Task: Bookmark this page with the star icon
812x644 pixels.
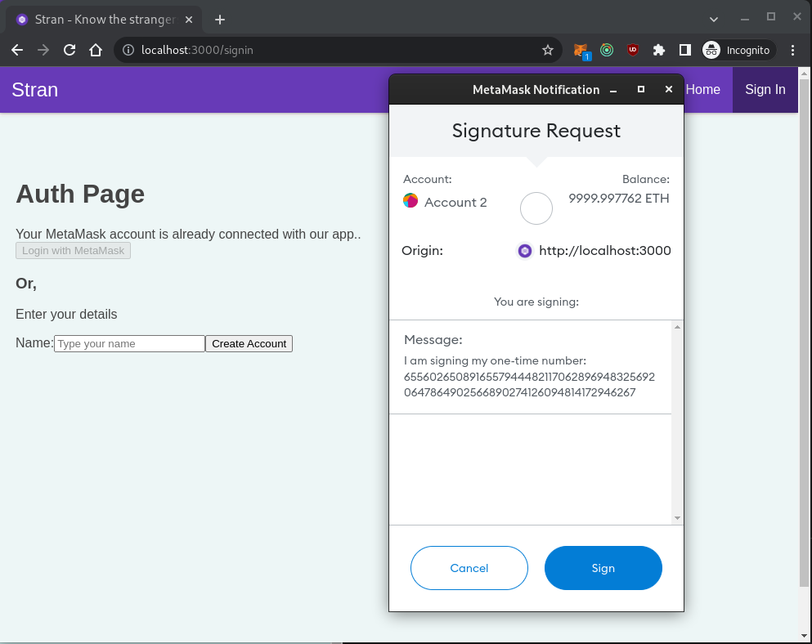Action: [547, 50]
